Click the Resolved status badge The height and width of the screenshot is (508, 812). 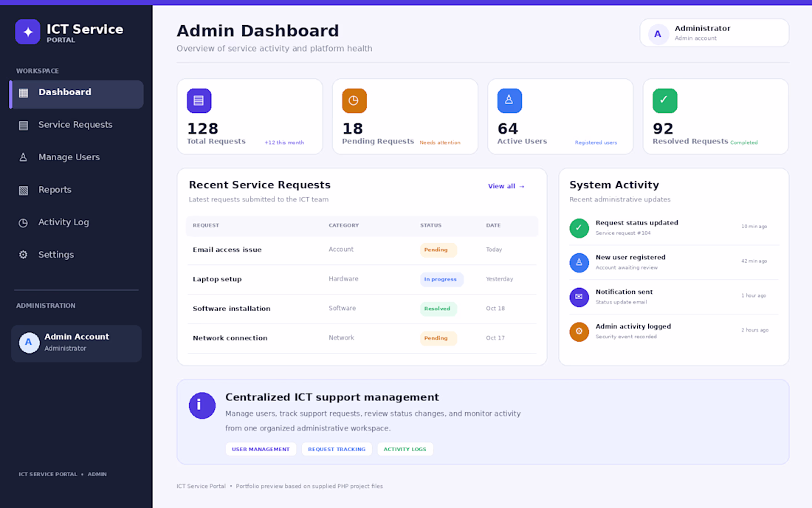(x=438, y=309)
